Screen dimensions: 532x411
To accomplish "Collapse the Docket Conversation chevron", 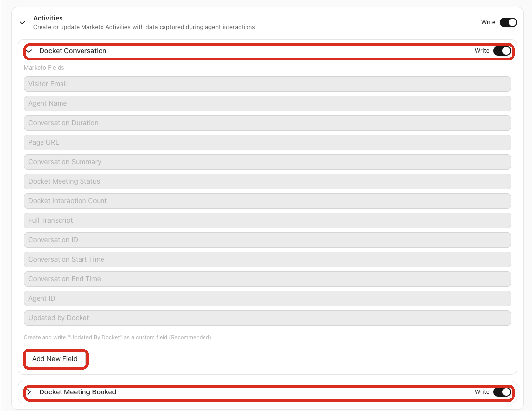I will tap(29, 51).
